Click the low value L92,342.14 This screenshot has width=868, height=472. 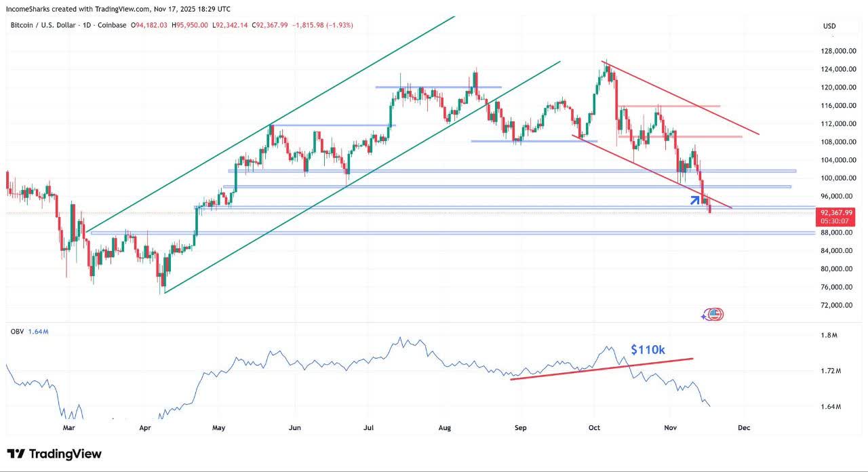pos(230,25)
